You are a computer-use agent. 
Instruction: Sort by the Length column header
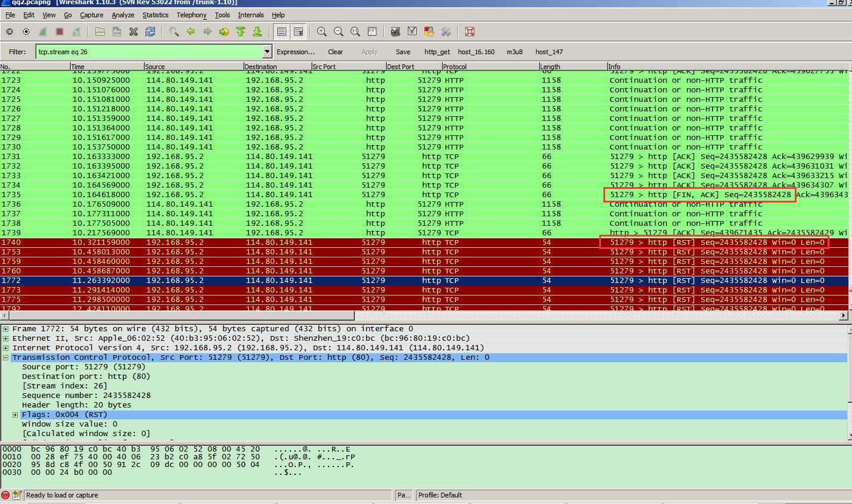(x=573, y=67)
